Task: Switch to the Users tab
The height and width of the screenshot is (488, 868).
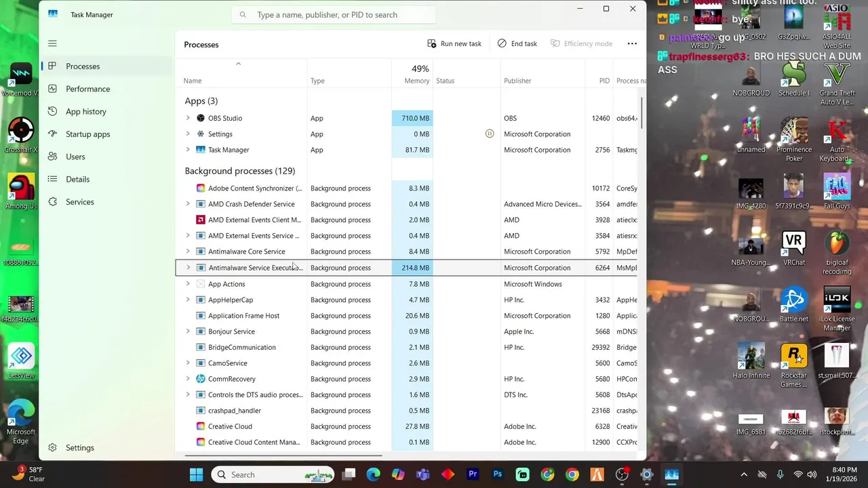Action: pos(106,157)
